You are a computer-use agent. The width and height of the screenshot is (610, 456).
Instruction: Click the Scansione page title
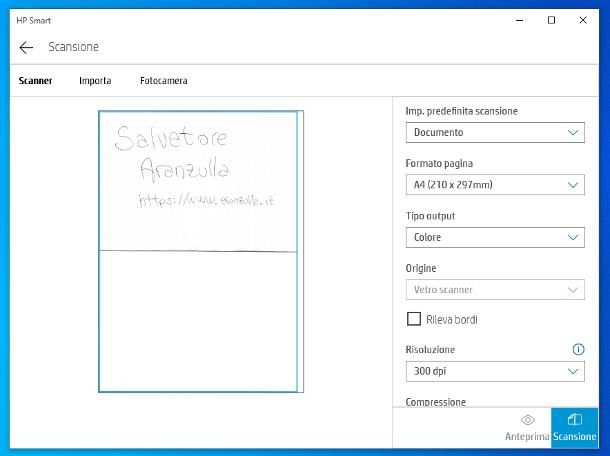(x=74, y=47)
